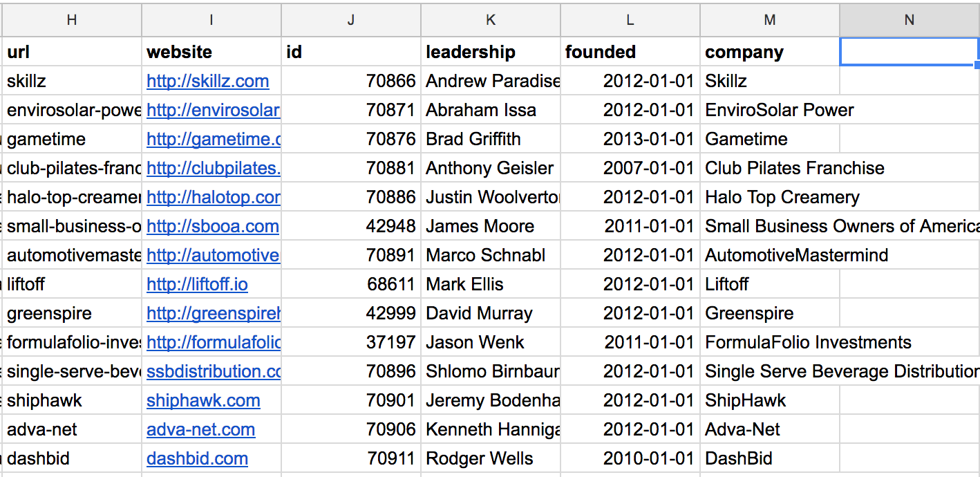Select the cell with id 70896
Image resolution: width=980 pixels, height=477 pixels.
point(351,371)
